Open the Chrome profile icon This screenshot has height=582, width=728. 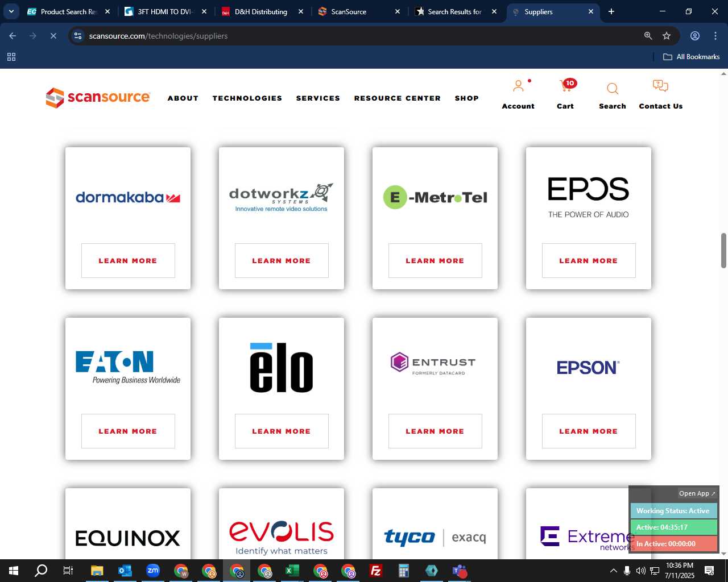(694, 36)
